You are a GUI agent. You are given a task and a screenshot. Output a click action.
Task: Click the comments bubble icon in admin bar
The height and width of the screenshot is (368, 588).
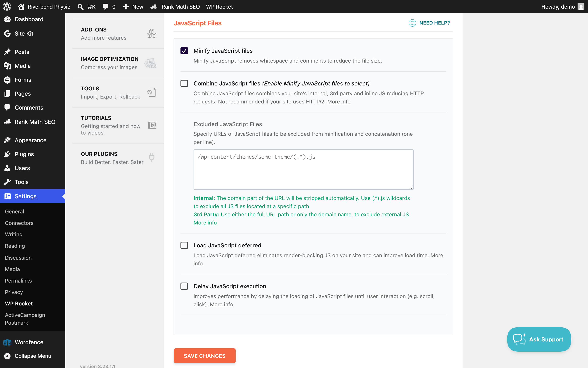(x=105, y=7)
